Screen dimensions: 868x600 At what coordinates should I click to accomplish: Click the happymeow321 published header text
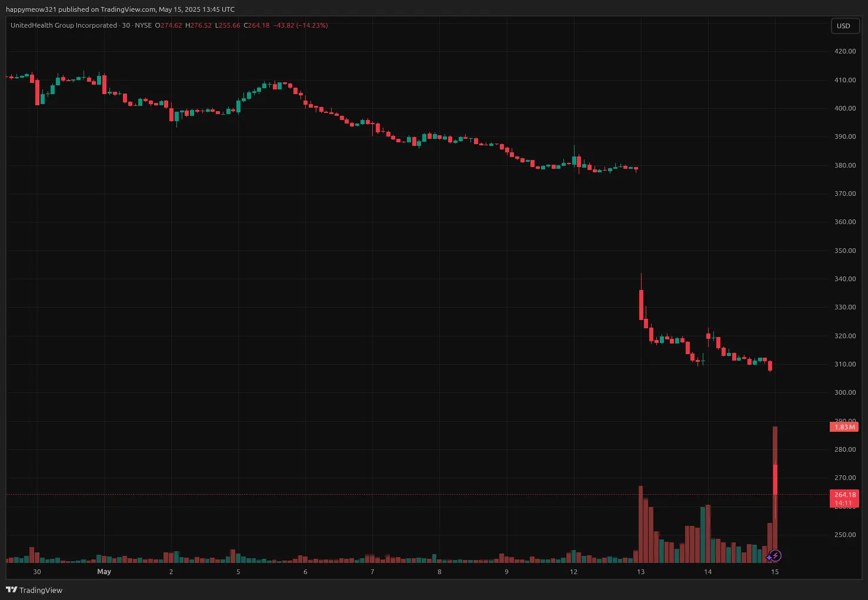120,9
